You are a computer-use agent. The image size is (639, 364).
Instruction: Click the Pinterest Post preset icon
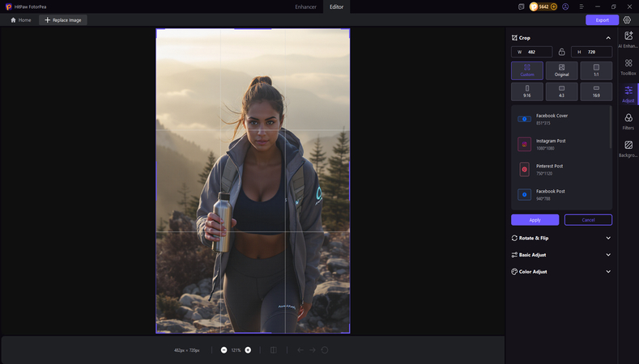(524, 169)
